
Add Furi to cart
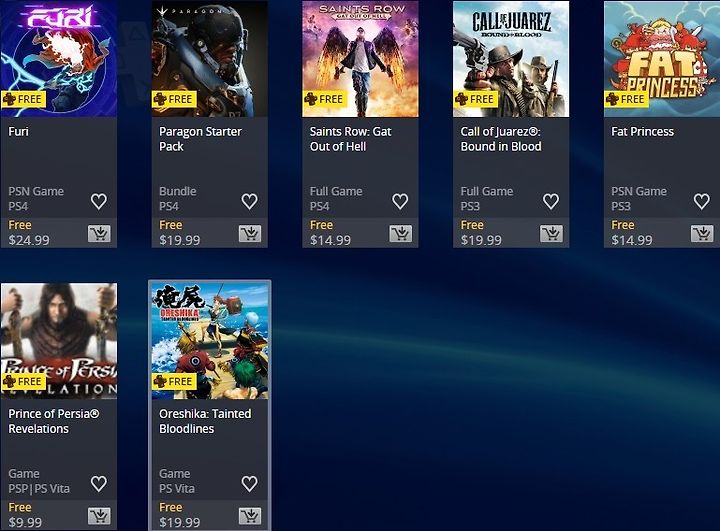(x=99, y=234)
